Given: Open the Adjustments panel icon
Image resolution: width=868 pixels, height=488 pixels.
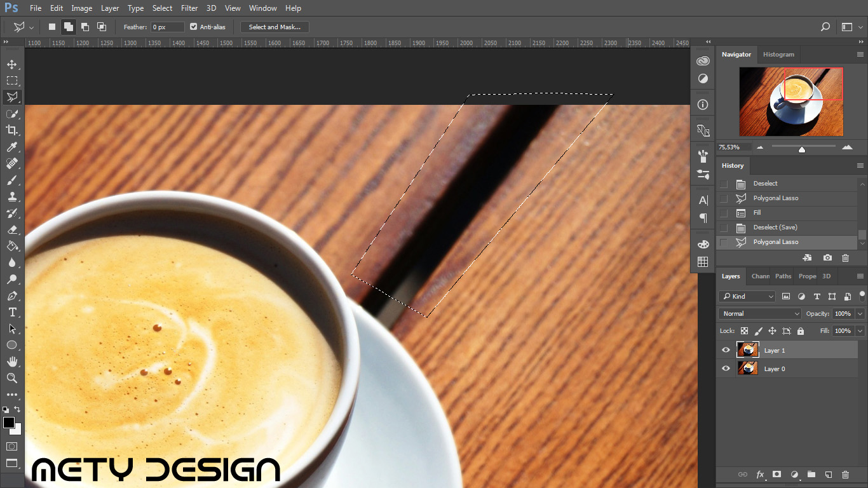Looking at the screenshot, I should [x=703, y=79].
